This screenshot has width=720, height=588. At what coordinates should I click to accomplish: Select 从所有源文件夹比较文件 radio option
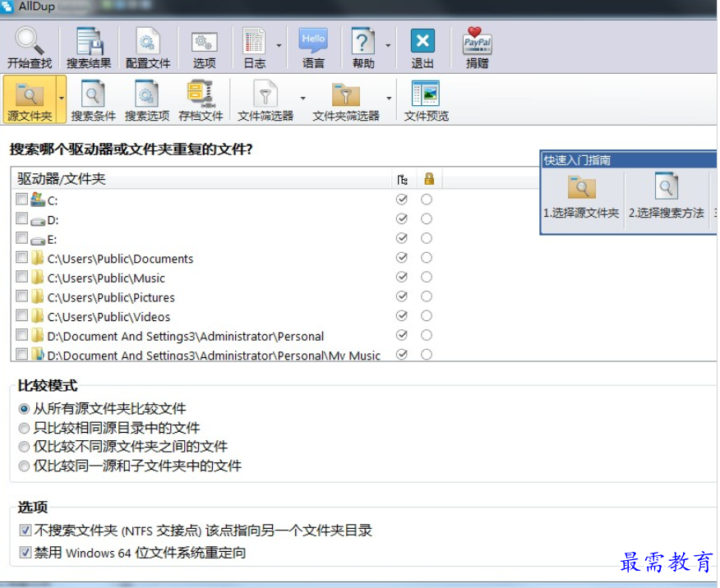(x=24, y=409)
